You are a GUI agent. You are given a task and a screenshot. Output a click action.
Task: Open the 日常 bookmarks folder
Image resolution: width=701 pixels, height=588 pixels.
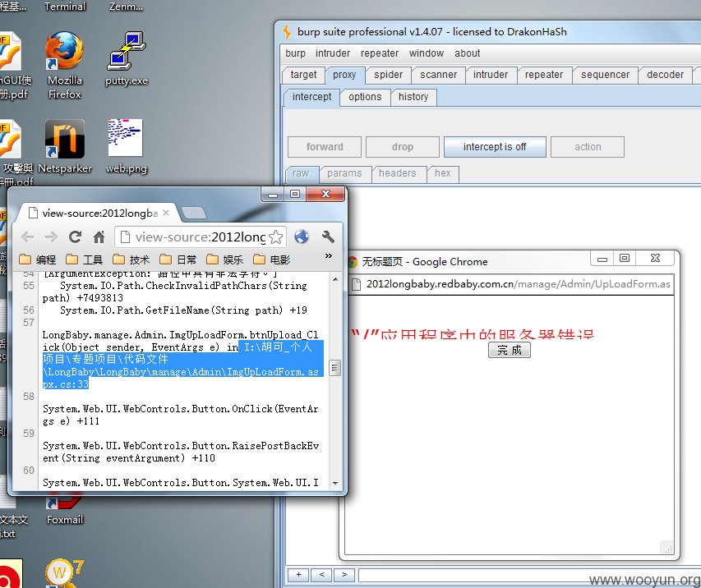point(178,260)
